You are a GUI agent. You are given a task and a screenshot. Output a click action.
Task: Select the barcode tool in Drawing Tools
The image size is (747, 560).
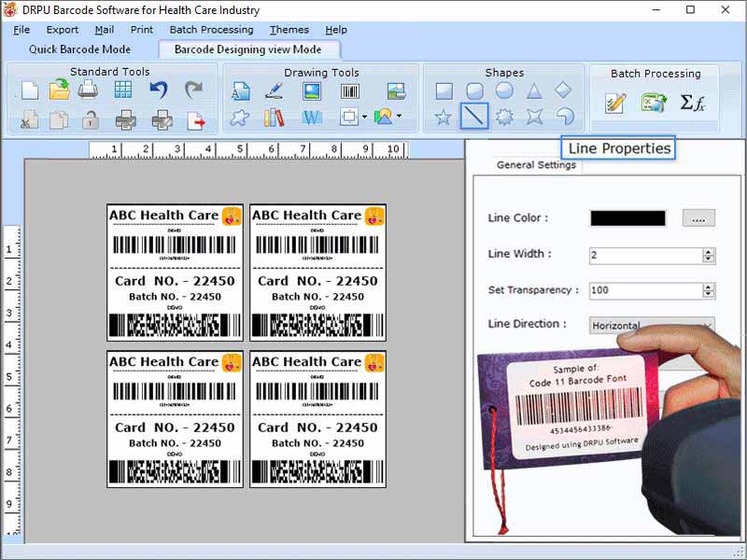click(x=349, y=90)
